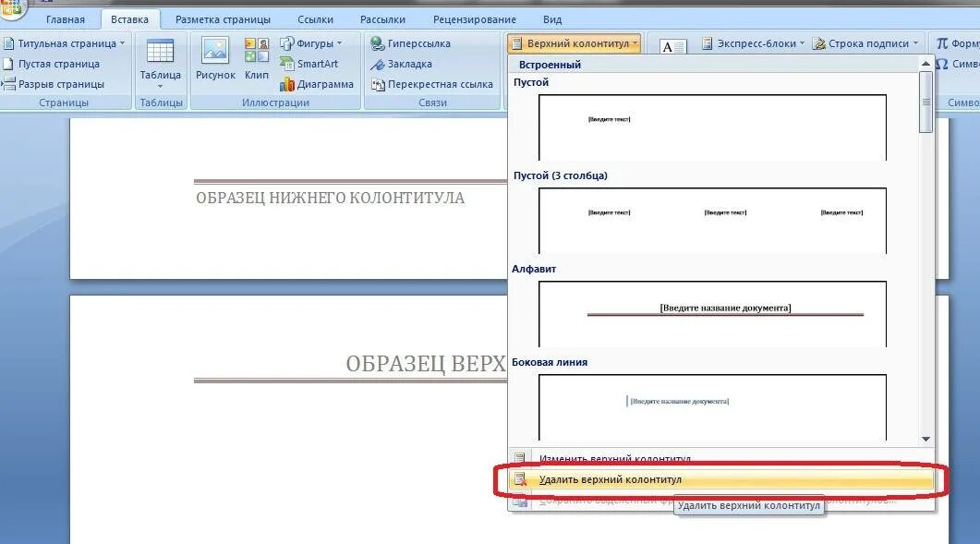This screenshot has width=980, height=544.
Task: Click the Встроенный gallery section heading
Action: point(550,65)
